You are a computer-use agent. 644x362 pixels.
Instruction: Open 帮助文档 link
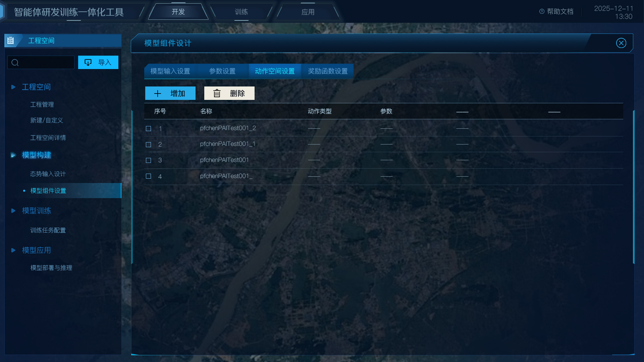[560, 12]
